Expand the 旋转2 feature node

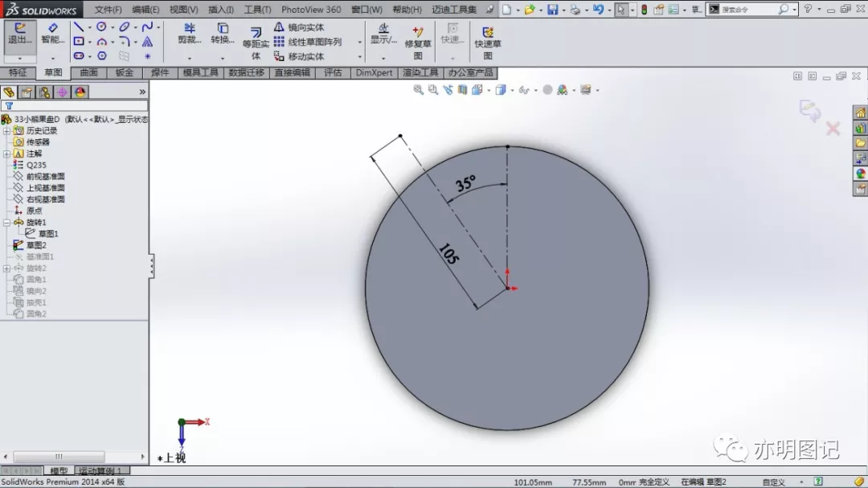pyautogui.click(x=6, y=268)
